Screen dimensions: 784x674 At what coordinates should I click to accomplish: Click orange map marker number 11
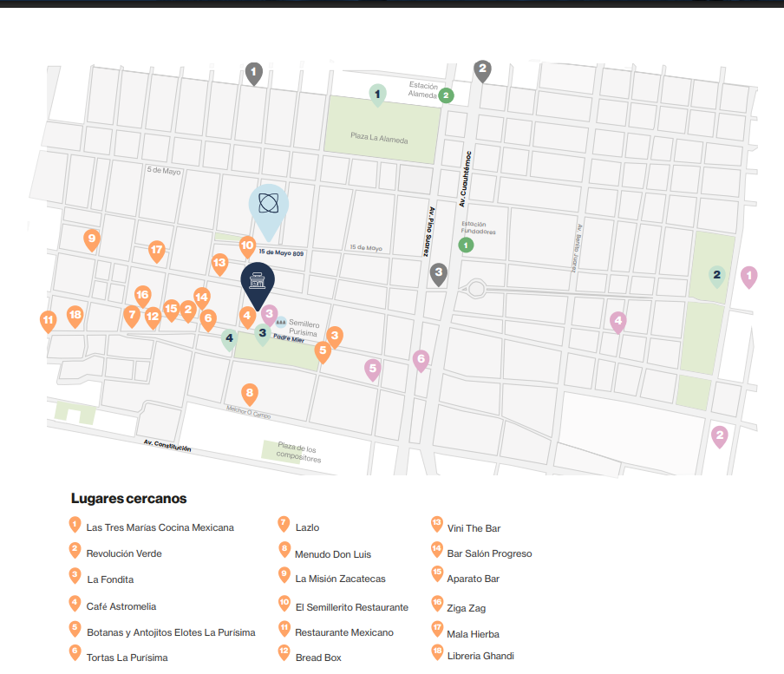tap(49, 322)
